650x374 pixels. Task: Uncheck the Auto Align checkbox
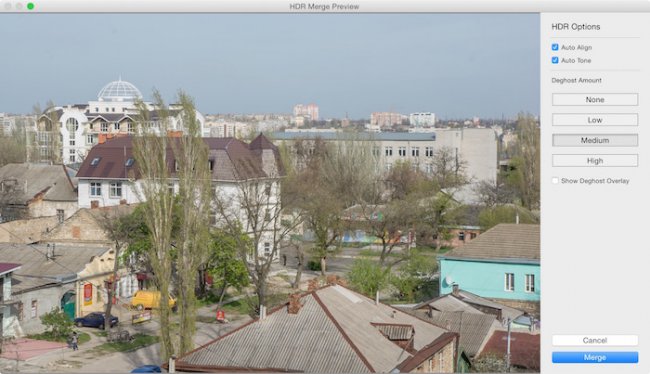(x=555, y=47)
